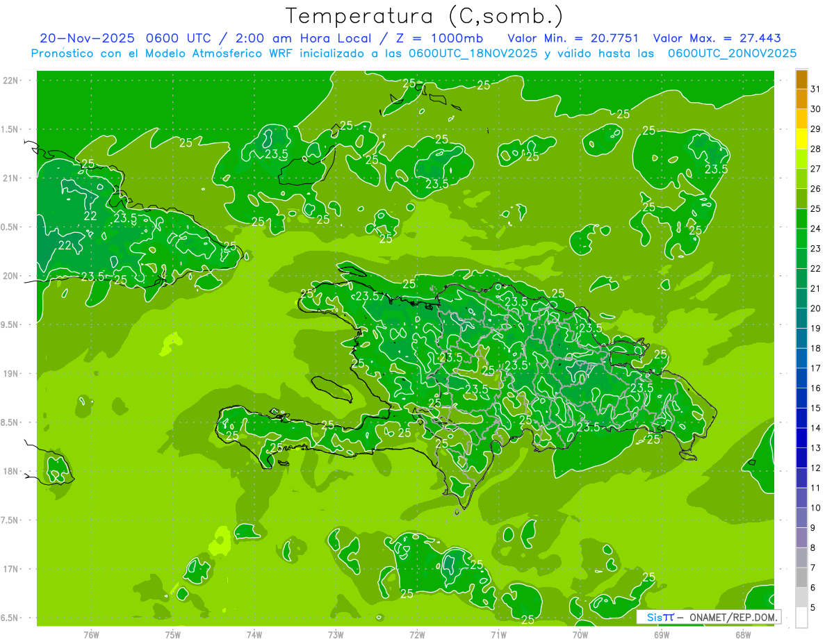The height and width of the screenshot is (644, 834).
Task: Click the pressure level "Z = 1000mb"
Action: click(x=439, y=38)
